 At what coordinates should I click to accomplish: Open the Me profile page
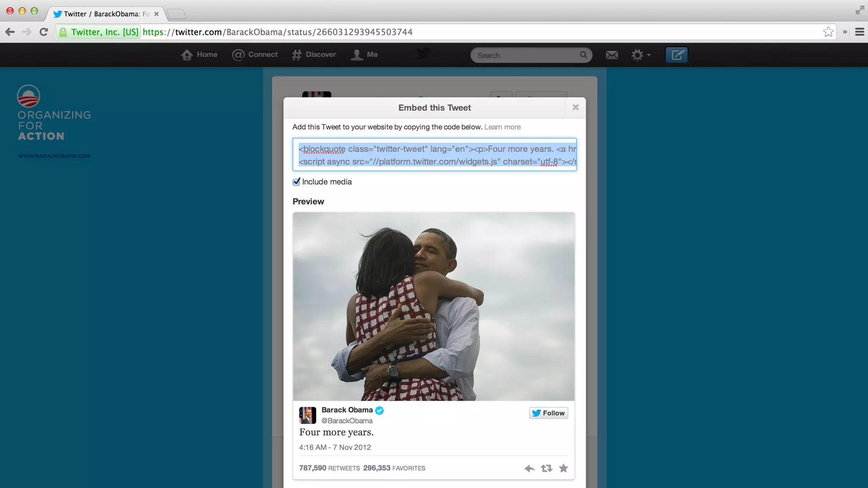coord(364,55)
